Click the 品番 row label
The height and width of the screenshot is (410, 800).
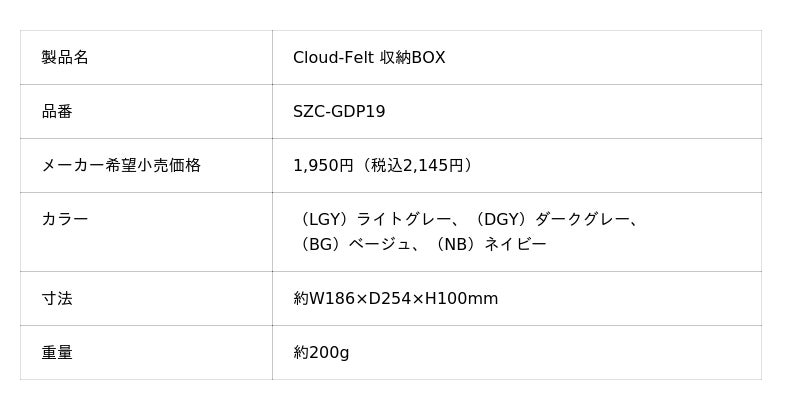pos(57,112)
